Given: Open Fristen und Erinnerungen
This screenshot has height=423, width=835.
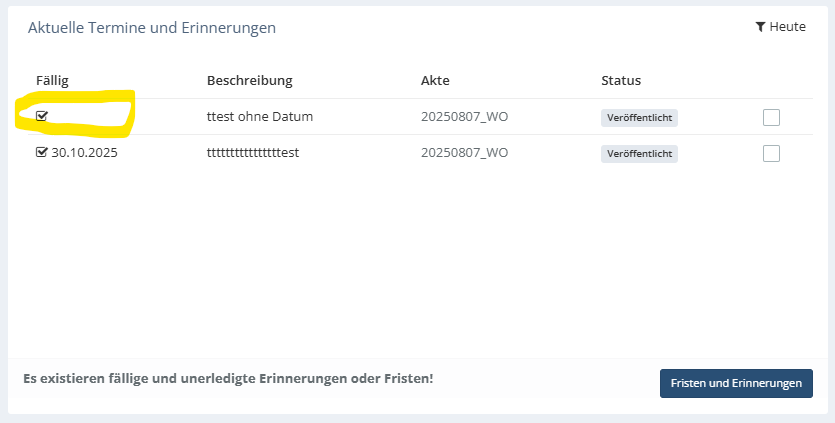Looking at the screenshot, I should point(736,383).
